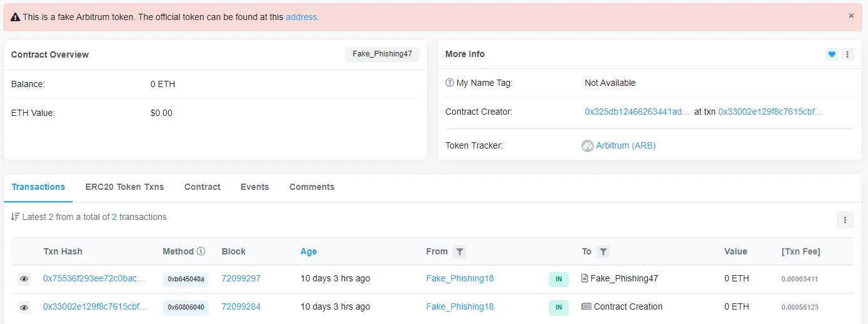Screen dimensions: 868x324
Task: Open block 72099297
Action: [241, 278]
